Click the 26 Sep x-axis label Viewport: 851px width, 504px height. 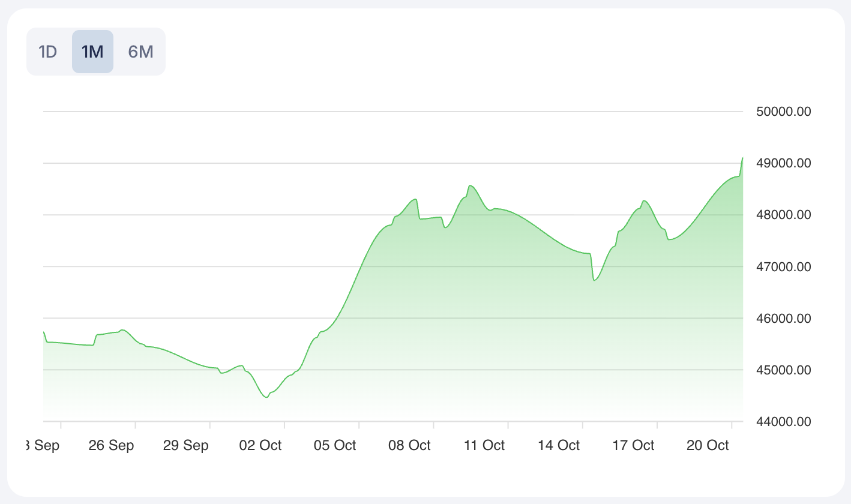point(111,445)
